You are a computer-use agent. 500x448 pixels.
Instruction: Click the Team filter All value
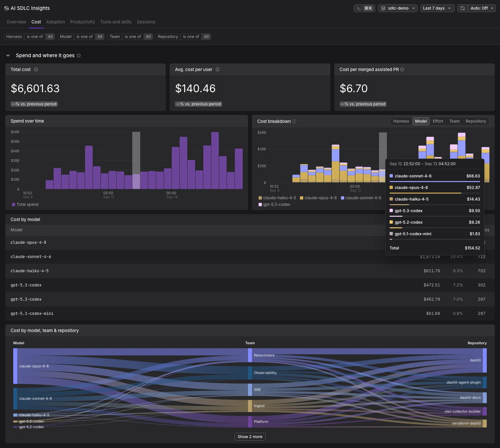click(x=148, y=37)
